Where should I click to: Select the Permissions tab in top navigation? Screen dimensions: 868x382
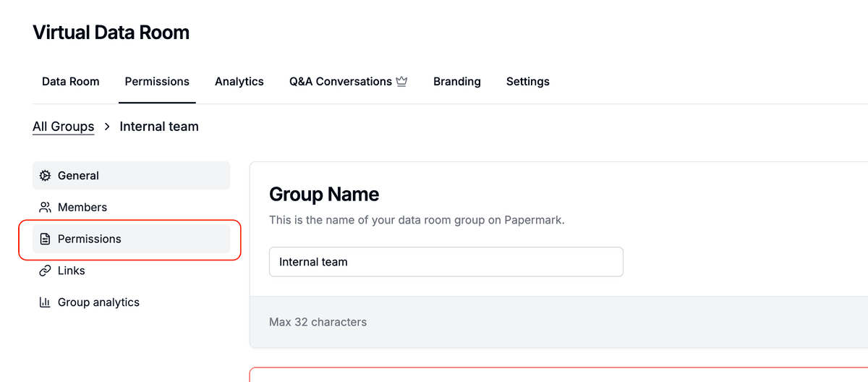pos(157,82)
